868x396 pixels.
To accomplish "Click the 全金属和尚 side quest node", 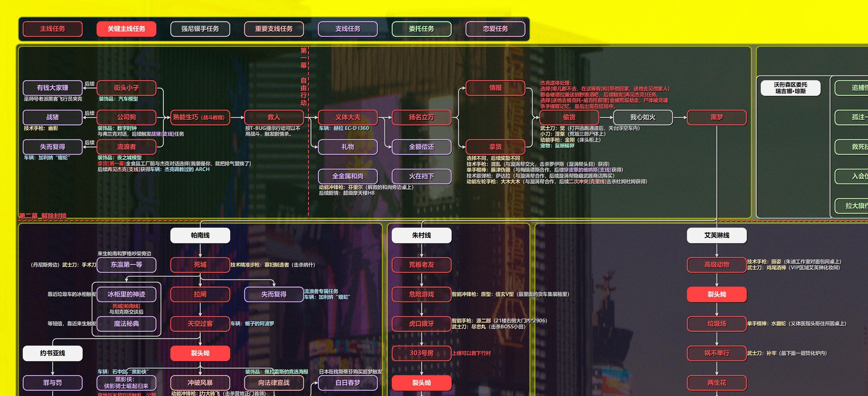I will coord(348,176).
